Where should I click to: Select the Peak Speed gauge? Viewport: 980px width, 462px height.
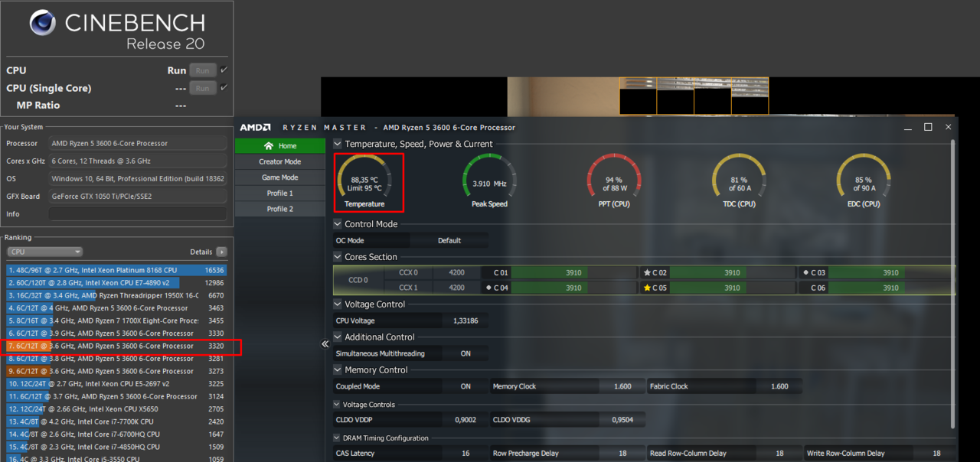tap(489, 181)
